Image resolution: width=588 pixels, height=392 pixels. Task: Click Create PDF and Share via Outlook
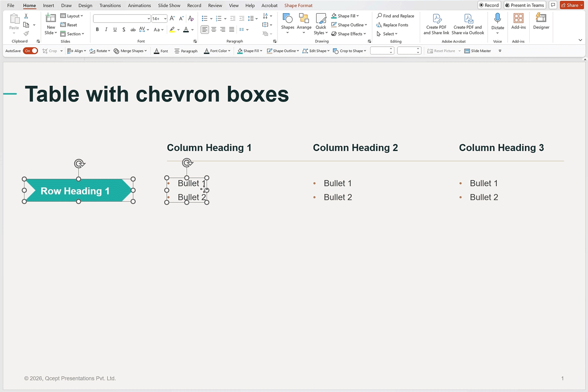click(x=468, y=24)
